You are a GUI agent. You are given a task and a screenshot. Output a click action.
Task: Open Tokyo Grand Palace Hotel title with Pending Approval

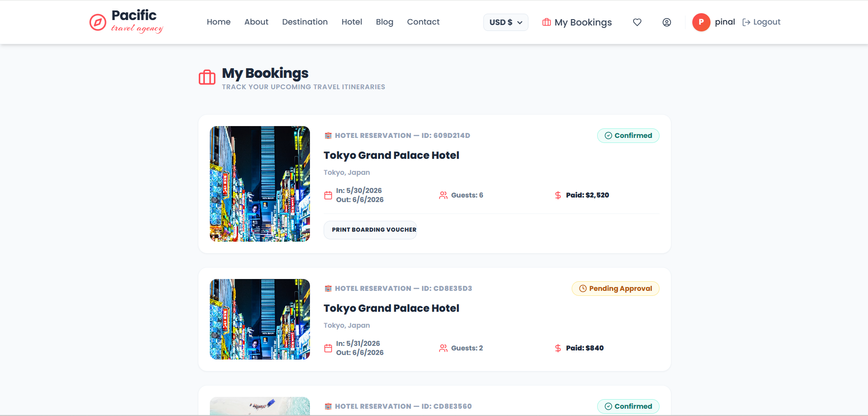[391, 308]
